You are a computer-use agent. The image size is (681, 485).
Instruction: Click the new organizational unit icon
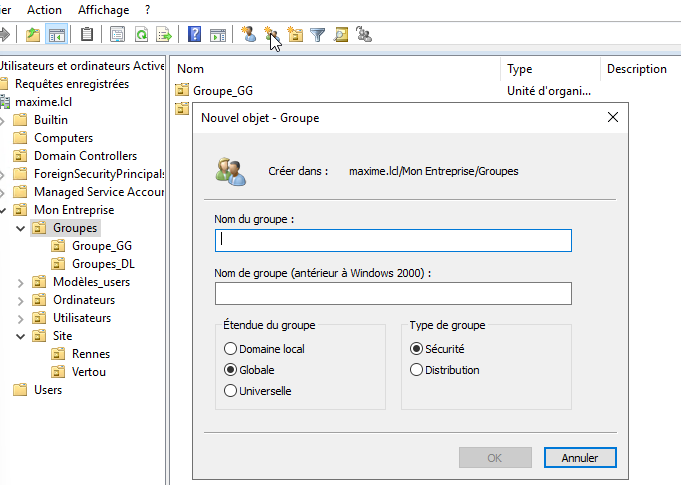[x=295, y=35]
